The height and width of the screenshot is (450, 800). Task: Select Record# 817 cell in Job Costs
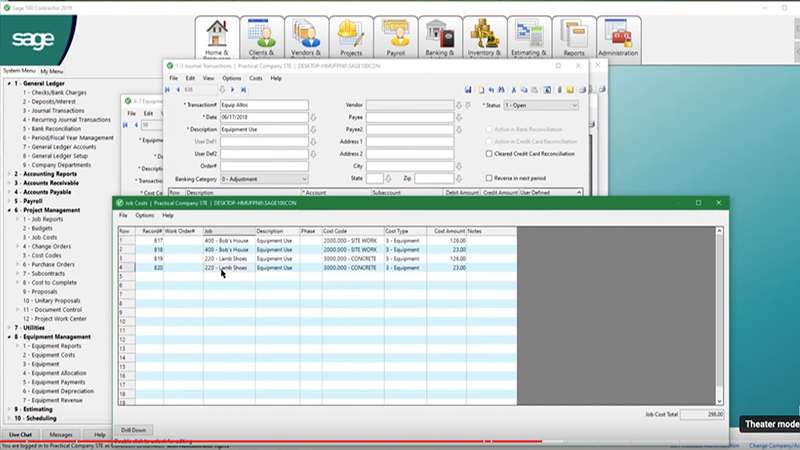149,240
